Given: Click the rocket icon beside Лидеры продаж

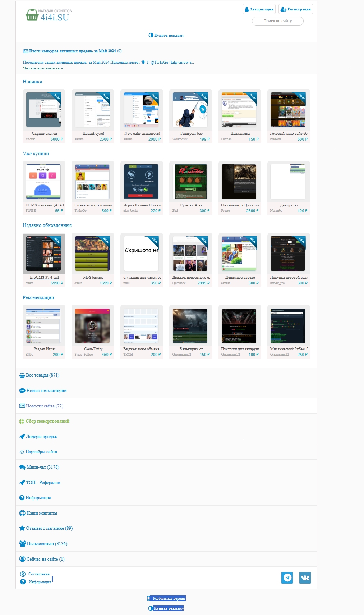Looking at the screenshot, I should coord(22,437).
